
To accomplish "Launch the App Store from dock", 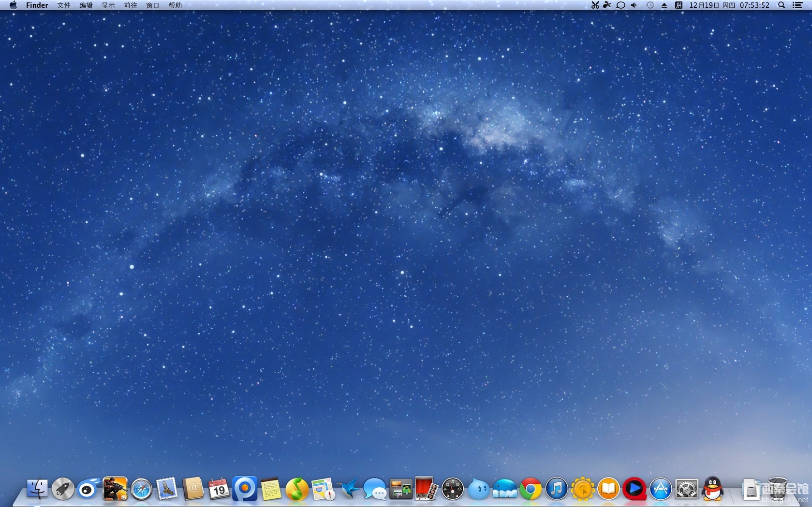I will tap(661, 489).
